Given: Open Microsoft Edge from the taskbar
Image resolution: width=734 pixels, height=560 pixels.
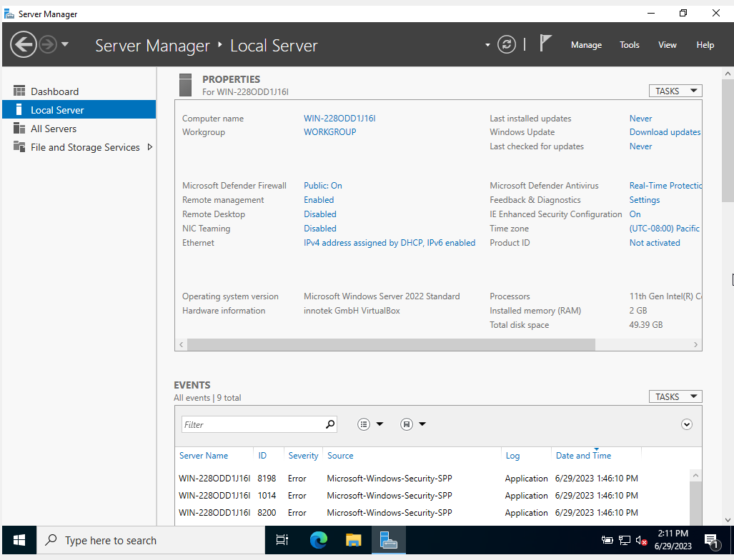Looking at the screenshot, I should click(x=317, y=540).
